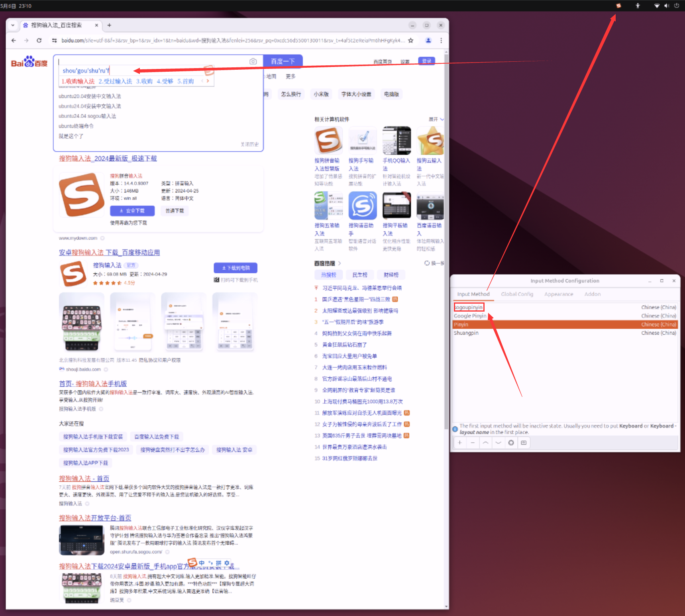The image size is (685, 616).
Task: Bookmark this page with the star icon
Action: (x=411, y=40)
